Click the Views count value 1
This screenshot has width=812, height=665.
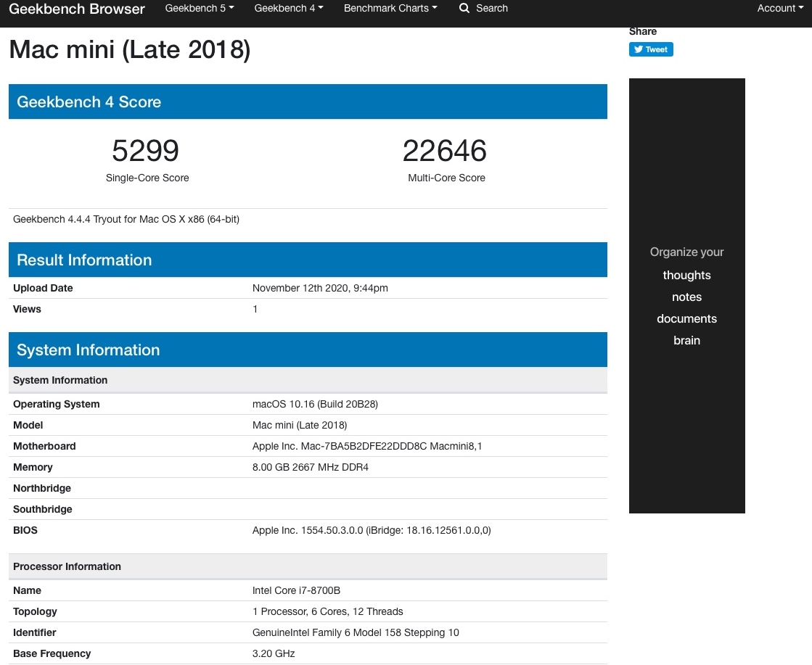255,309
